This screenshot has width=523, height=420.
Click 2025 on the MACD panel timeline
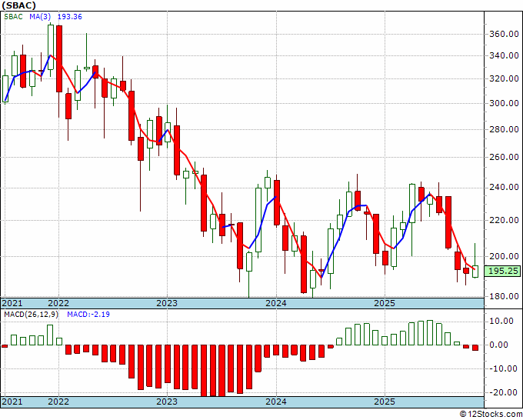[x=385, y=402]
